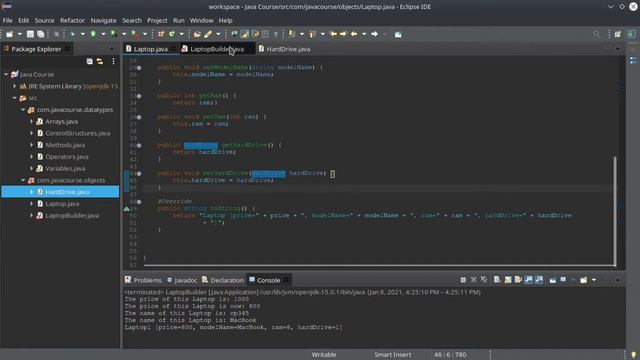This screenshot has height=360, width=640.
Task: Select LaptopBuilder.java in Package Explorer
Action: click(x=72, y=216)
